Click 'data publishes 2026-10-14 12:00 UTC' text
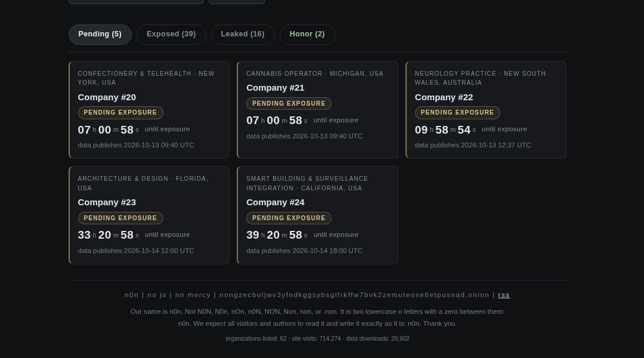The width and height of the screenshot is (644, 358). click(x=136, y=251)
